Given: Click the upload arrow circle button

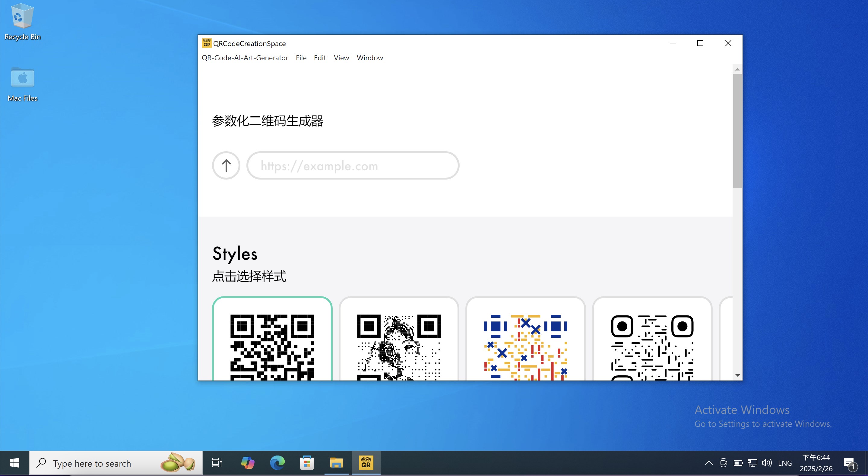Looking at the screenshot, I should click(x=226, y=165).
